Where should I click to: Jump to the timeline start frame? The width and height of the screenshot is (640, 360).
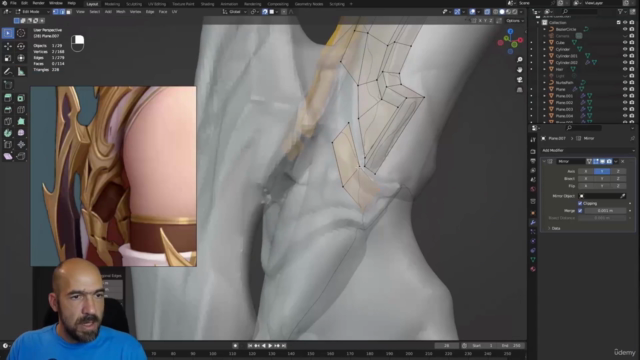(250, 346)
